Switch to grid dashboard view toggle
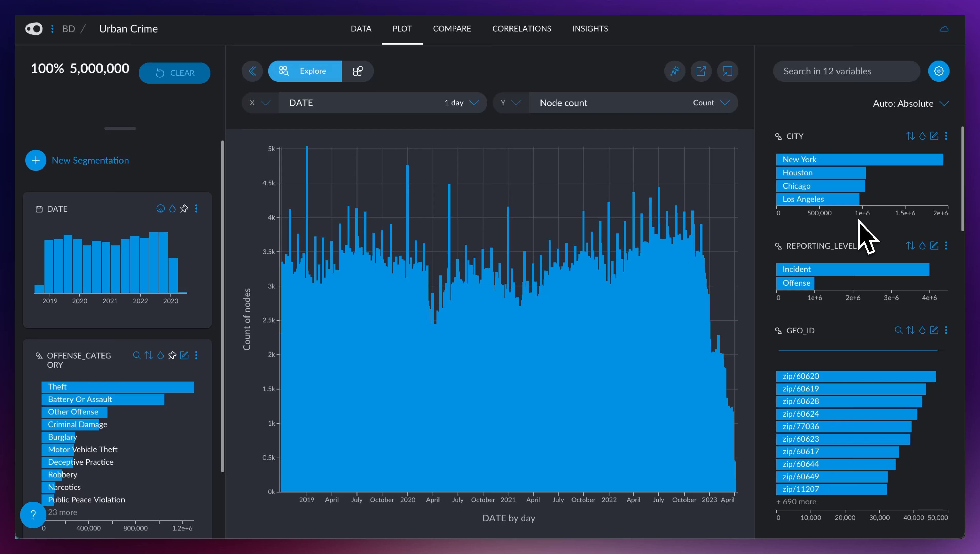 pyautogui.click(x=358, y=71)
